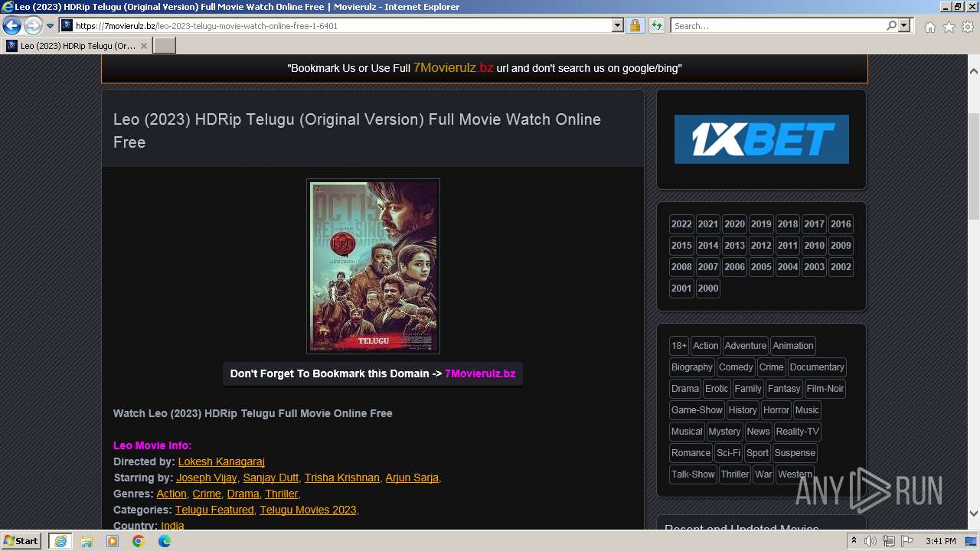
Task: Click the browser Forward arrow button
Action: [33, 25]
